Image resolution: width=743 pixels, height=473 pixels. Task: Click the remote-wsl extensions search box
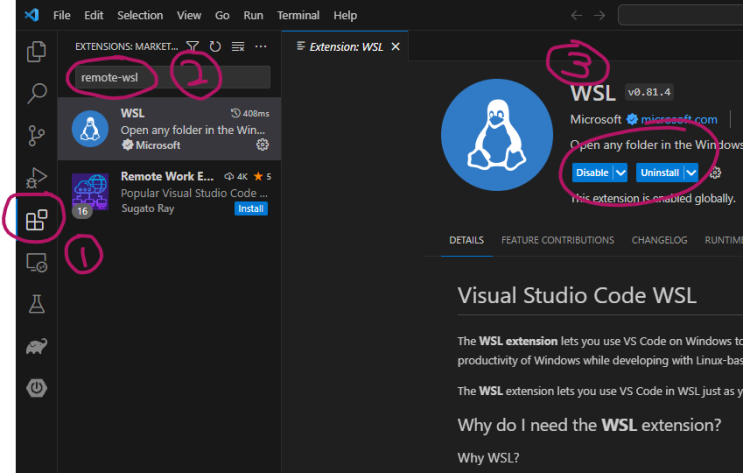pos(173,77)
